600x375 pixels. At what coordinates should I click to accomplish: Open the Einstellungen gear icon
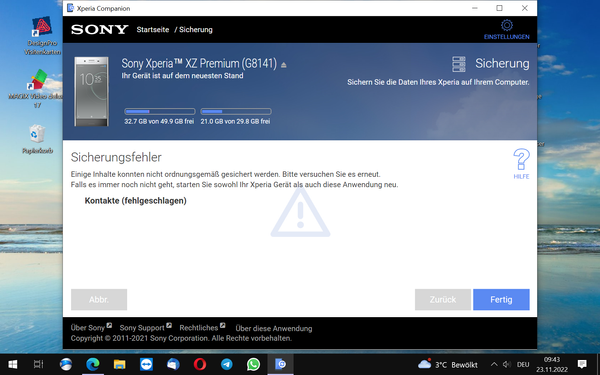[x=507, y=26]
